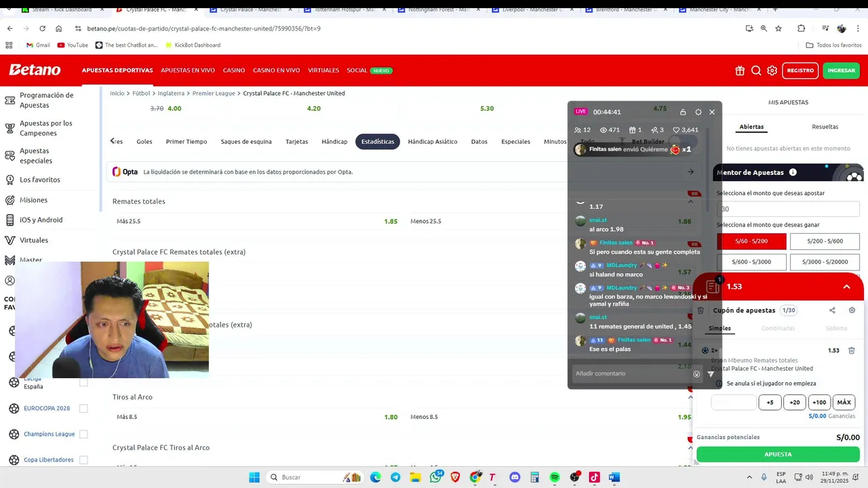Click the INGRESAR button

[842, 70]
